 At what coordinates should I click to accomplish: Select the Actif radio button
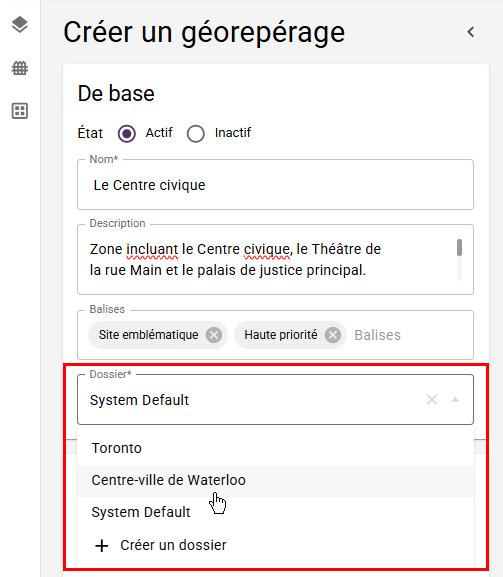point(127,133)
